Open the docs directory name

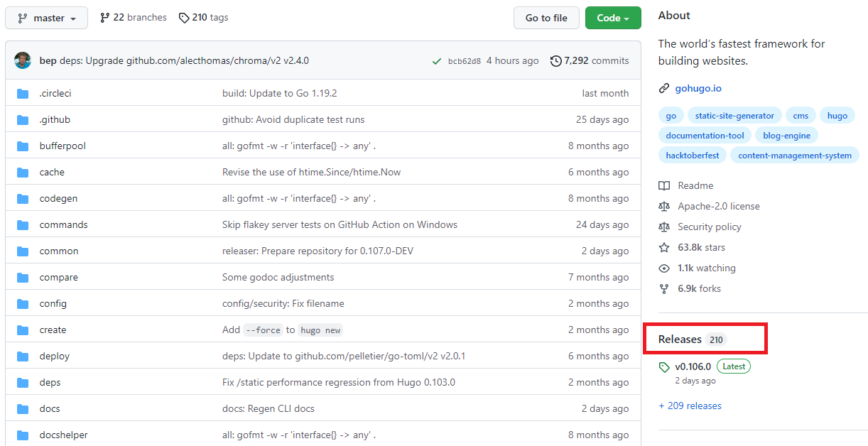50,408
